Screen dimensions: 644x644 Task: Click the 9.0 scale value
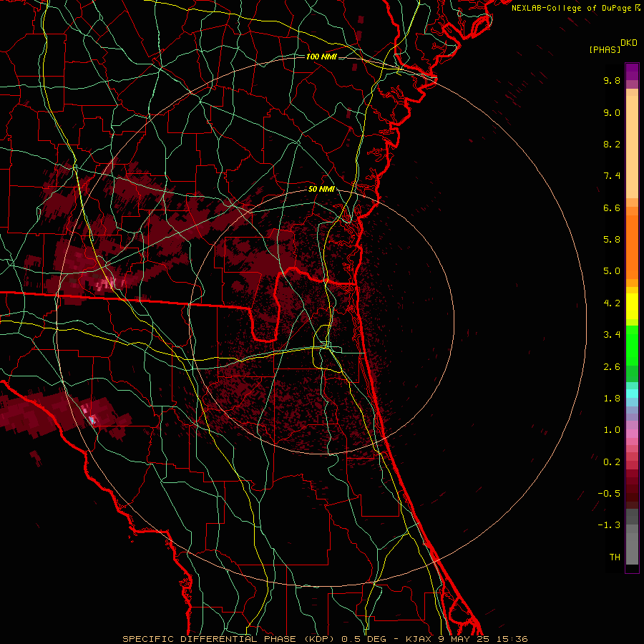tap(612, 112)
